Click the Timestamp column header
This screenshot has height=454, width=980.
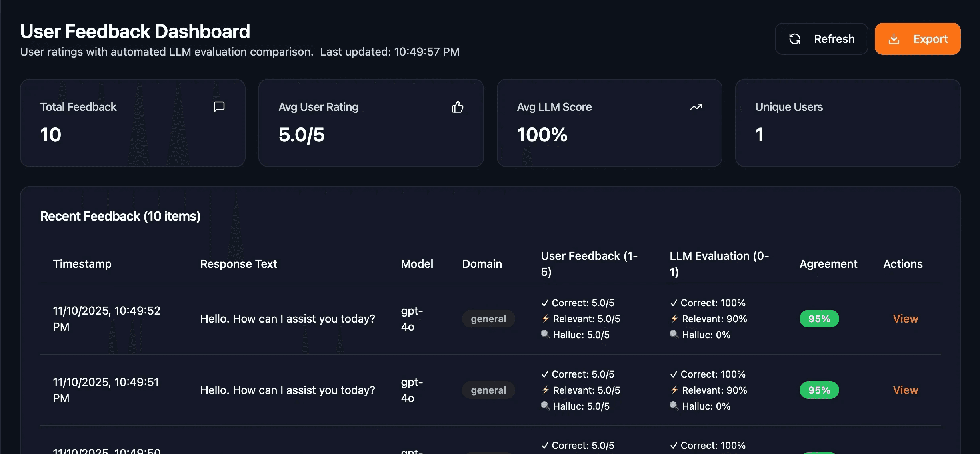[82, 264]
